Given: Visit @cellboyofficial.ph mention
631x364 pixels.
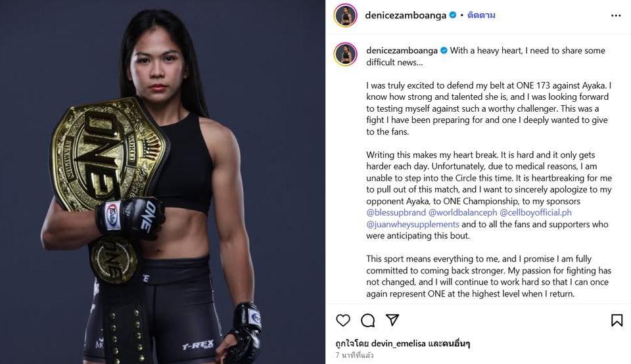Looking at the screenshot, I should click(536, 212).
